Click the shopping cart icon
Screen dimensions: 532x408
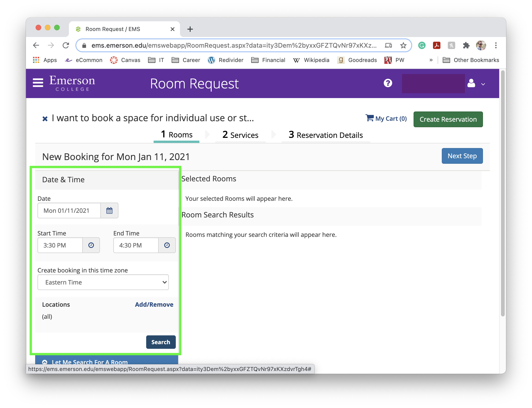coord(370,118)
